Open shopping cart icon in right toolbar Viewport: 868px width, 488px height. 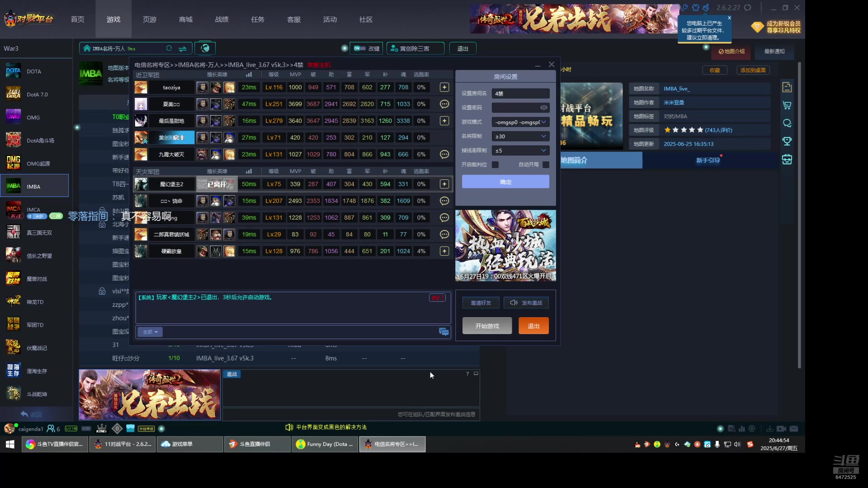point(787,105)
